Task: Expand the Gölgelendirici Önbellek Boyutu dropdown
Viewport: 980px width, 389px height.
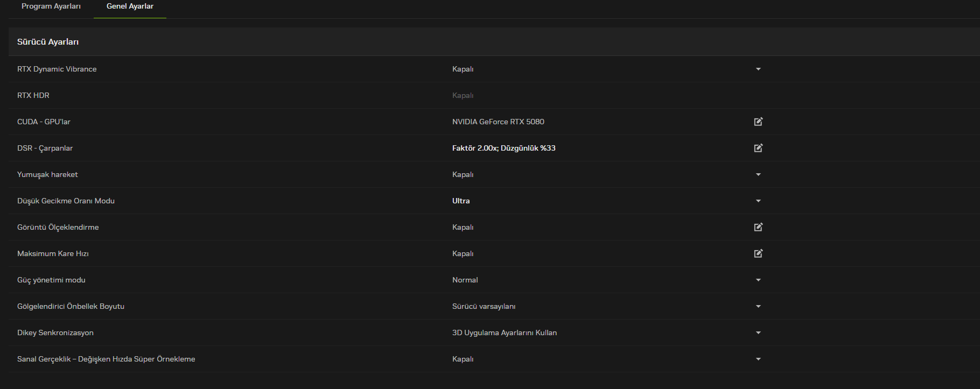Action: pyautogui.click(x=758, y=306)
